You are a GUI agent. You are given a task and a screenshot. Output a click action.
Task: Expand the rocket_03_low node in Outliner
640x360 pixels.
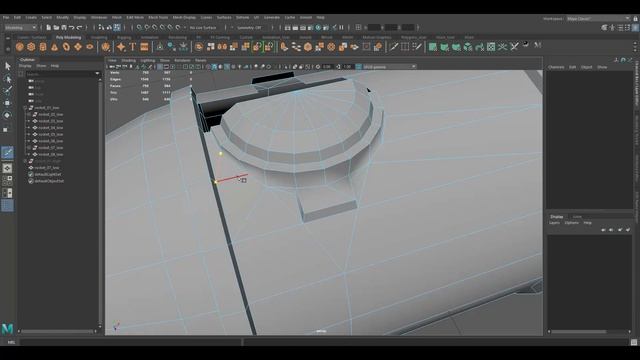(29, 121)
